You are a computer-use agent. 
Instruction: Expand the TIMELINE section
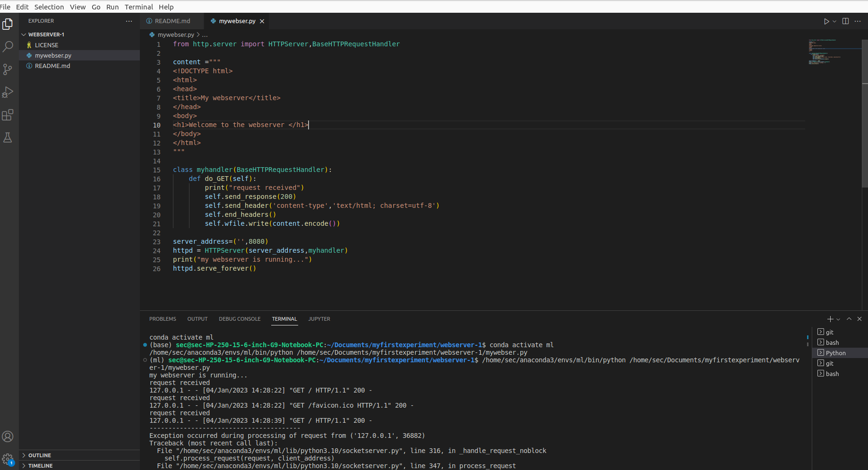[79, 466]
